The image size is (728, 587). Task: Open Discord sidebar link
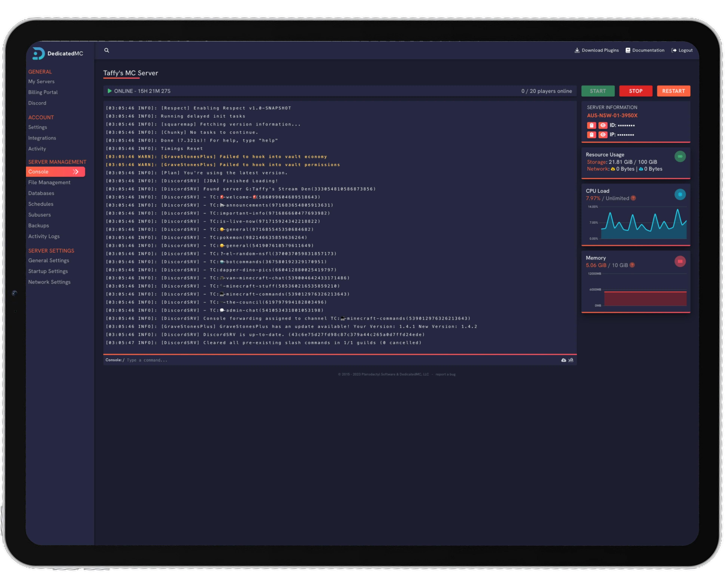click(37, 103)
